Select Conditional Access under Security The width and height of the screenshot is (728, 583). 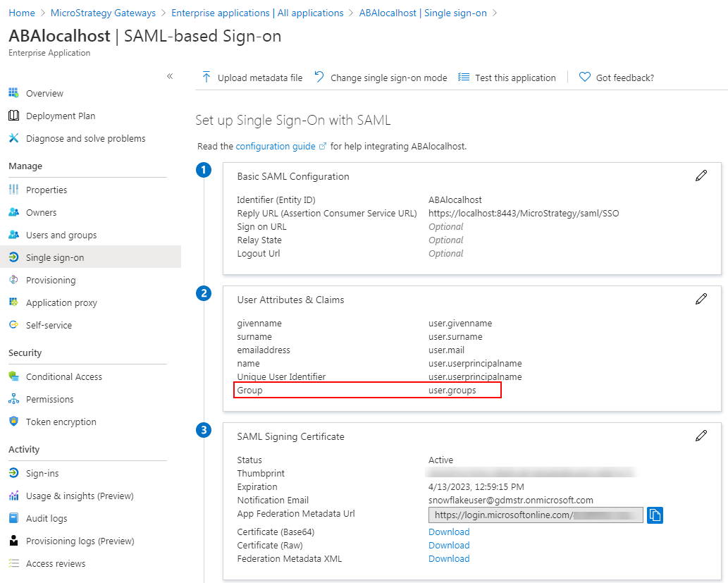(64, 376)
